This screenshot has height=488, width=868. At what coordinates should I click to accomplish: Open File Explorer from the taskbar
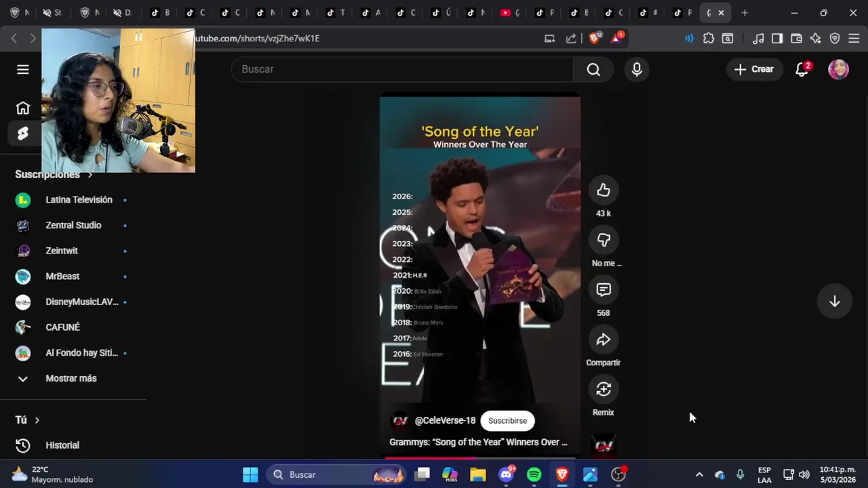pyautogui.click(x=478, y=474)
